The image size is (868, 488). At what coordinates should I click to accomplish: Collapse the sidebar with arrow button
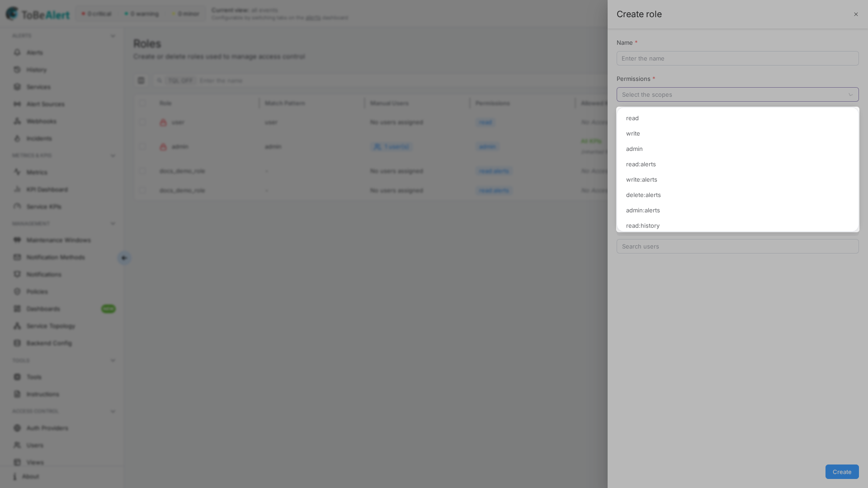pyautogui.click(x=124, y=258)
